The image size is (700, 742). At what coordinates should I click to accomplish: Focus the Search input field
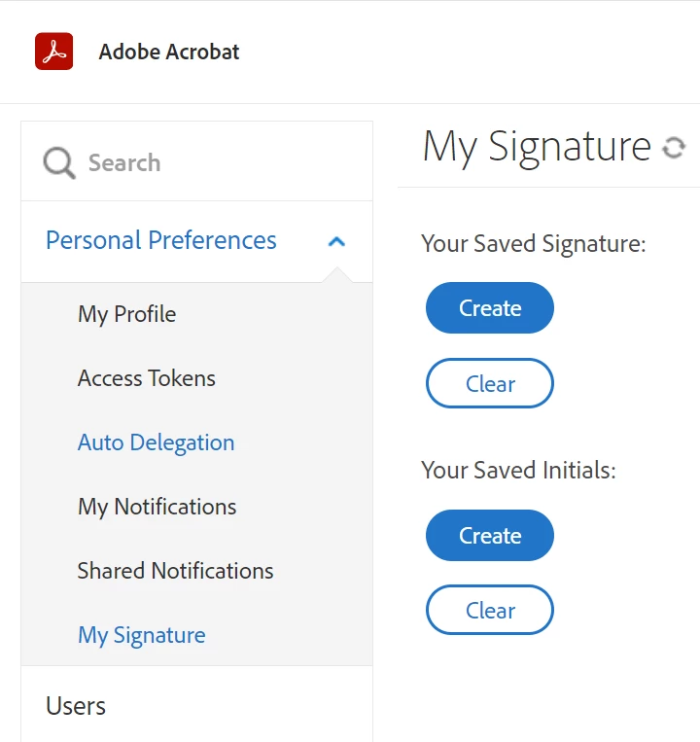pos(214,162)
